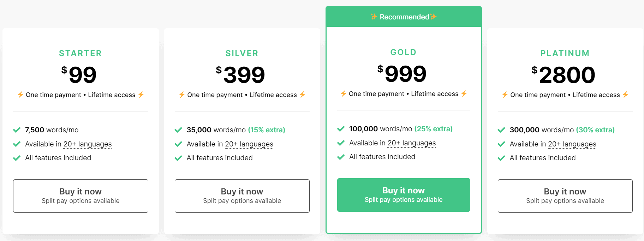The image size is (644, 241).
Task: Click the Recommended banner above the Gold plan
Action: (403, 16)
